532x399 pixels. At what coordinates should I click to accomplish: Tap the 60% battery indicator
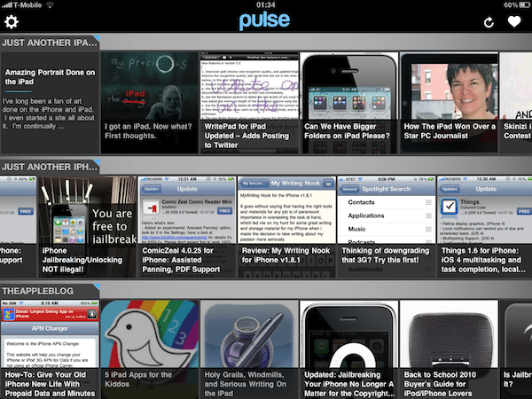pos(517,5)
